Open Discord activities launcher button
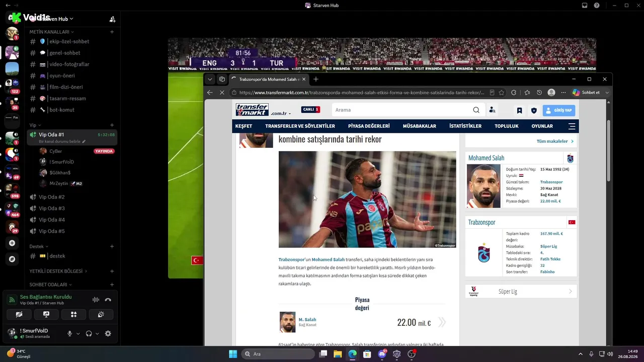The width and height of the screenshot is (644, 362). click(73, 315)
